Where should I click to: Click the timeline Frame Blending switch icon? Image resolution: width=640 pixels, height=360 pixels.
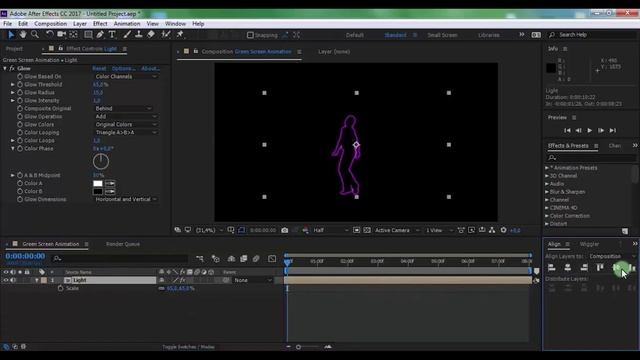pyautogui.click(x=244, y=259)
